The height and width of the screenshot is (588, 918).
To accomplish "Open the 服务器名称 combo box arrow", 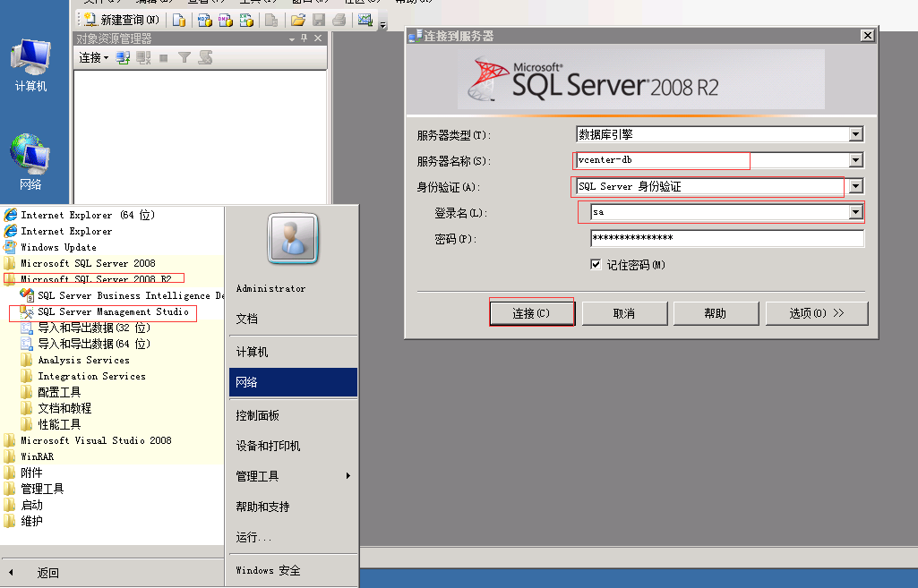I will (856, 159).
